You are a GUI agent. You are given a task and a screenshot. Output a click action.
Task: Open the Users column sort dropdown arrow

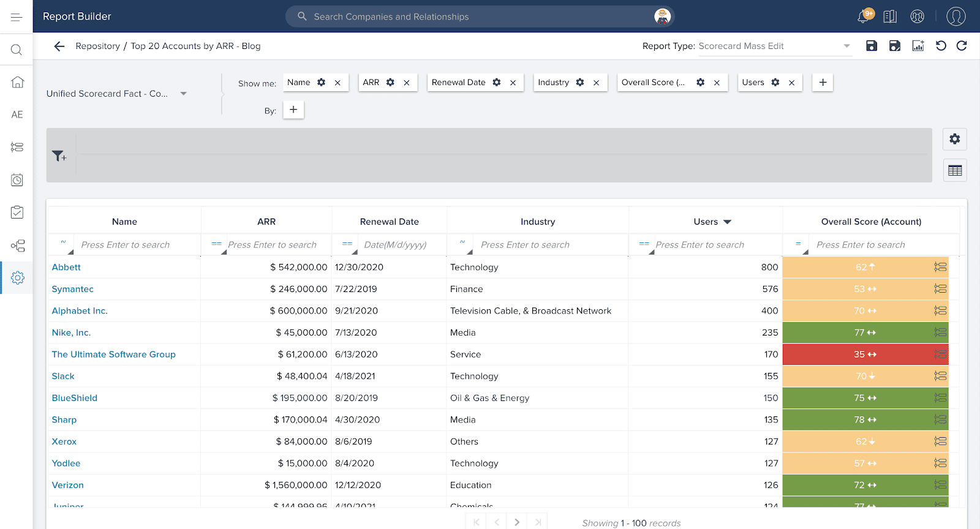pyautogui.click(x=728, y=222)
